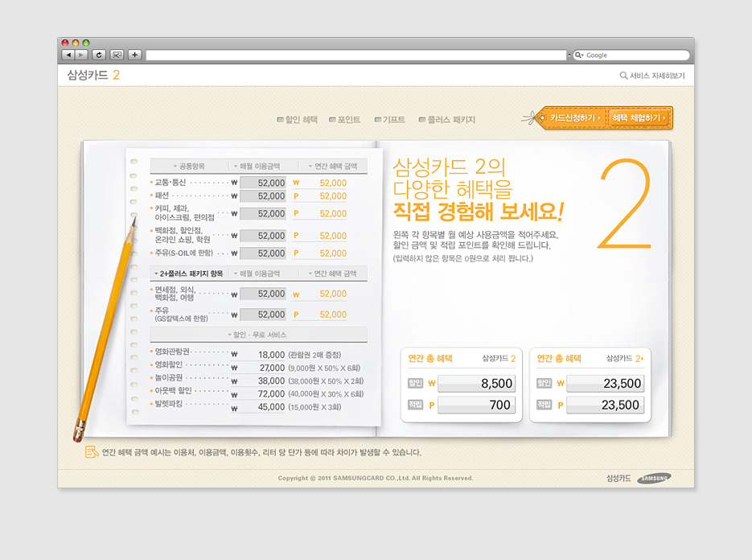Open the 할인 혜택 tab

(x=298, y=120)
